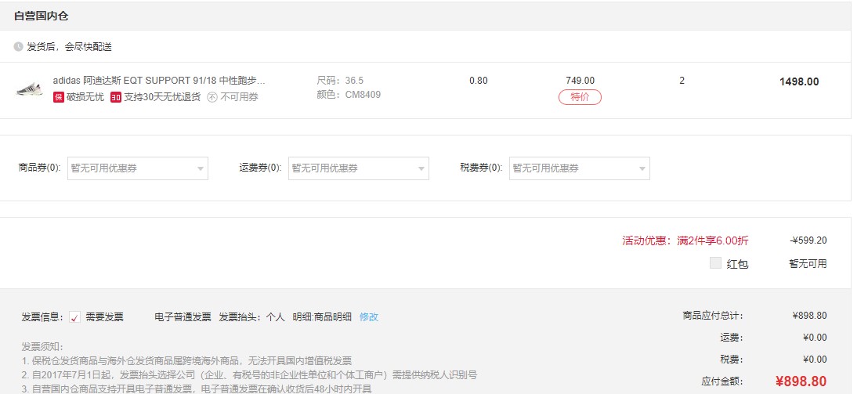
Task: Click the 发票抬头：个人 text
Action: [x=251, y=317]
